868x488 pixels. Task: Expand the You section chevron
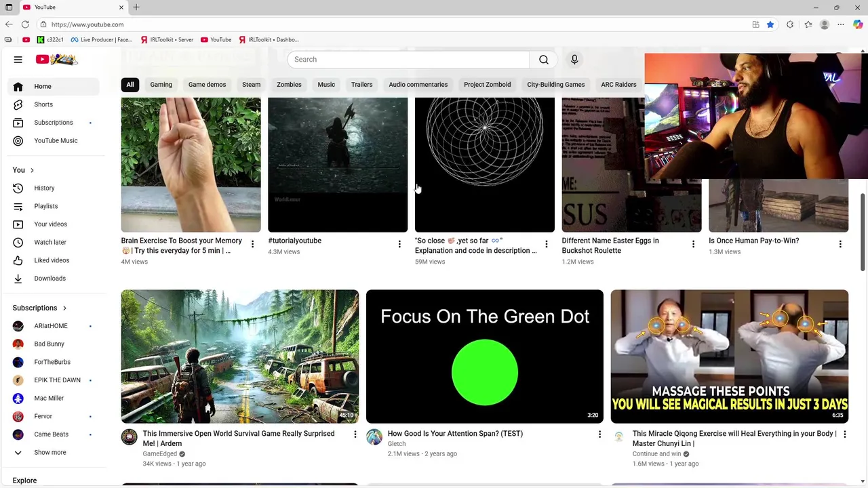(x=32, y=170)
